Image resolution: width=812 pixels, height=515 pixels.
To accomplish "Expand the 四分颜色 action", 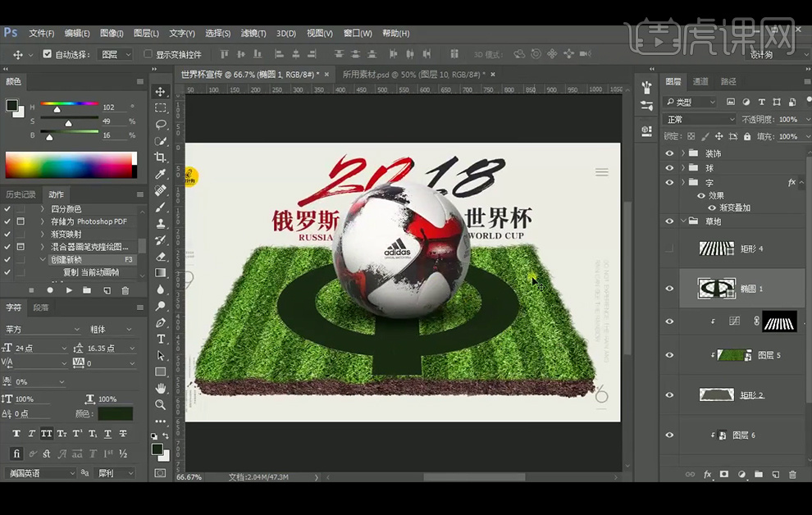I will coord(42,208).
